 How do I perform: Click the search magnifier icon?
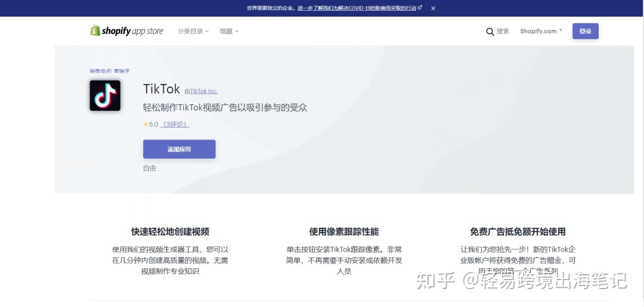pos(490,32)
